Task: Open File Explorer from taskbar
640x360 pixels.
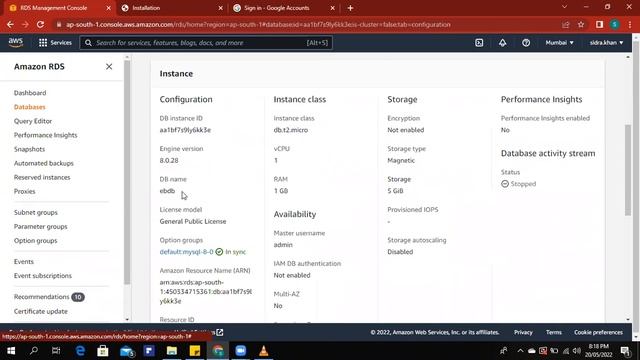Action: 172,351
